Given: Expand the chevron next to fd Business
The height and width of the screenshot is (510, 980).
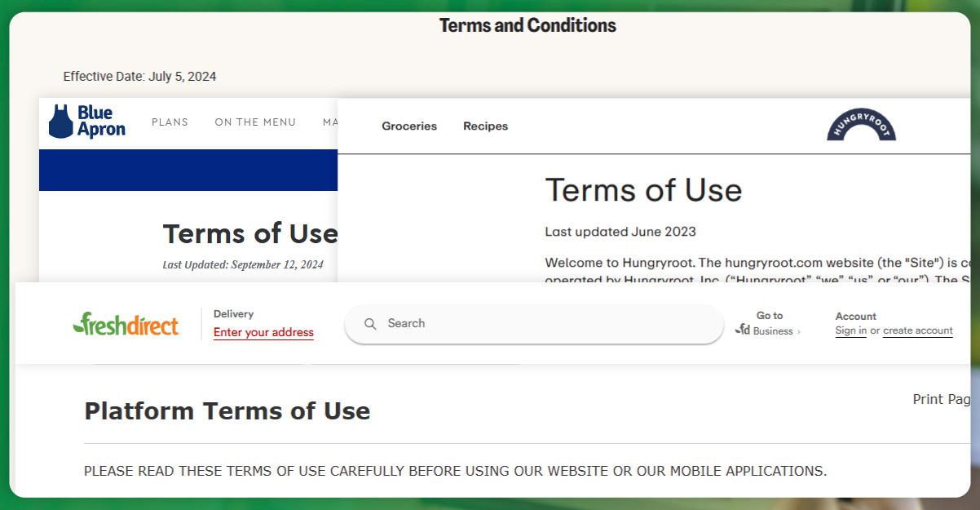Looking at the screenshot, I should pos(799,332).
